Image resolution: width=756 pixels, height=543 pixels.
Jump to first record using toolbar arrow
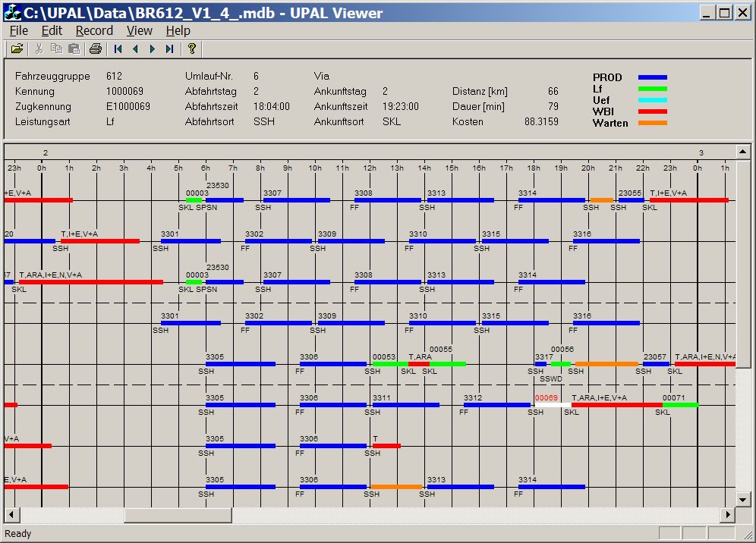(118, 49)
